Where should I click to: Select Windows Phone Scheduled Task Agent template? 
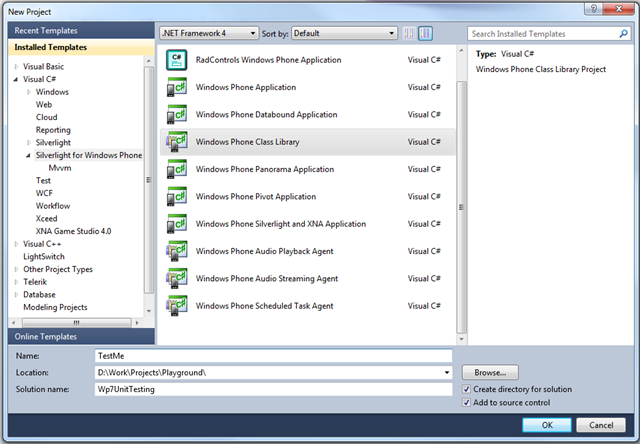point(307,306)
